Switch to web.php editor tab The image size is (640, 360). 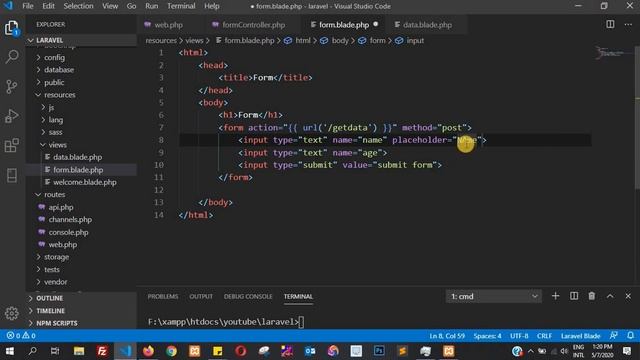168,24
